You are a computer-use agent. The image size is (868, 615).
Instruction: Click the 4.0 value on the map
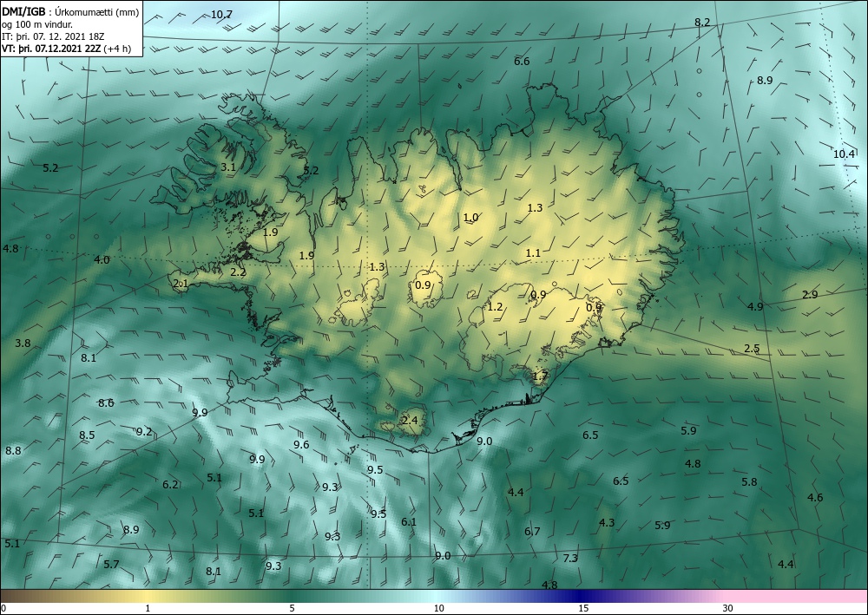click(x=102, y=259)
